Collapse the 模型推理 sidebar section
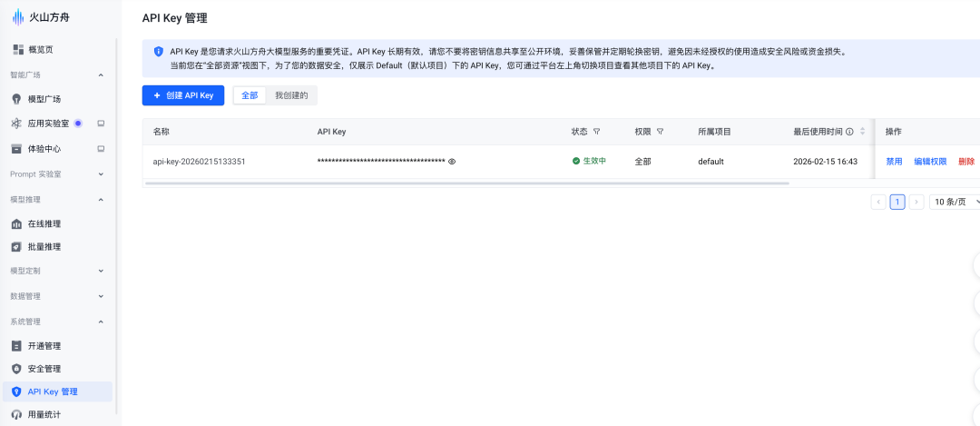Screen dimensions: 980x426 [x=101, y=200]
